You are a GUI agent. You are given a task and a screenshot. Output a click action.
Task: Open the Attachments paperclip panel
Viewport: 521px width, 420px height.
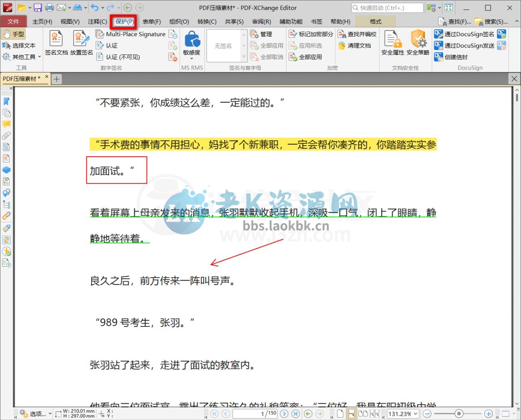7,136
